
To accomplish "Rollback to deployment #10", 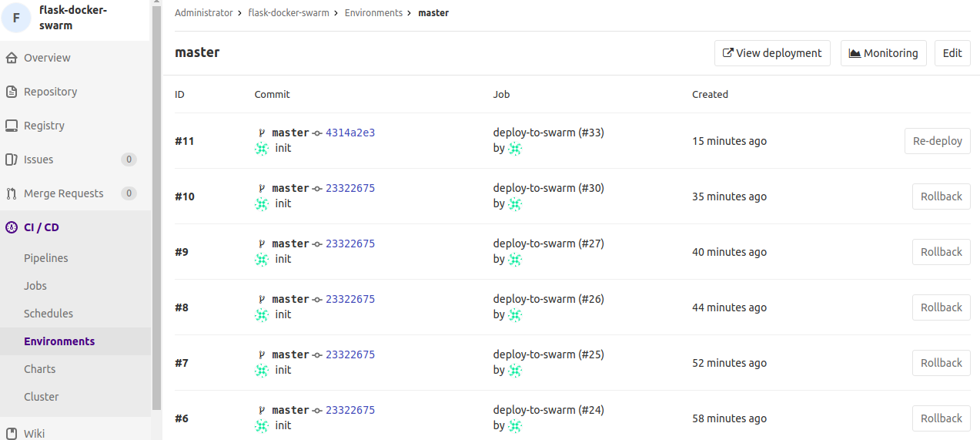I will click(x=941, y=196).
